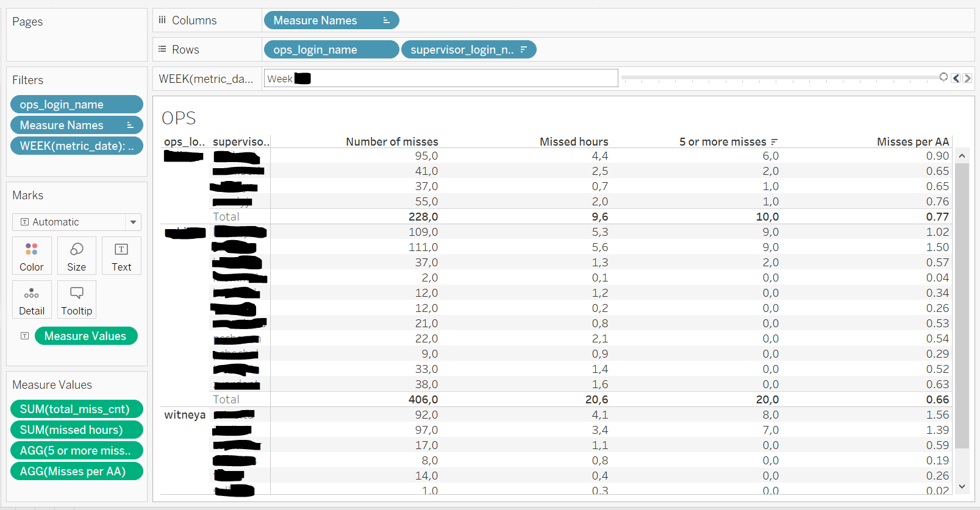980x510 pixels.
Task: Select Measure Names filter pill
Action: tap(77, 125)
